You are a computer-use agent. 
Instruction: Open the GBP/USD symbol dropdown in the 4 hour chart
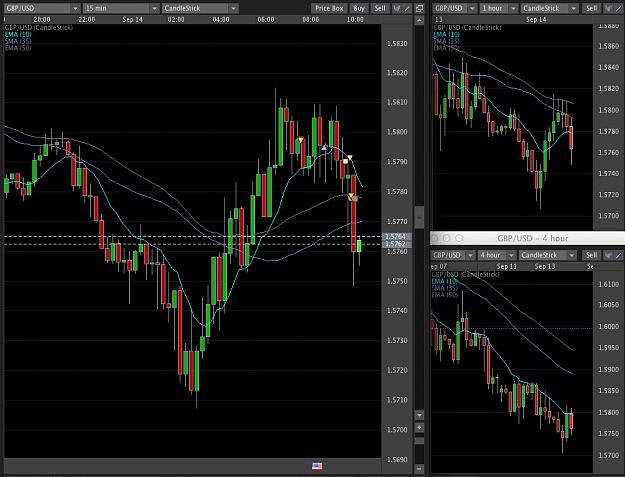(x=453, y=255)
